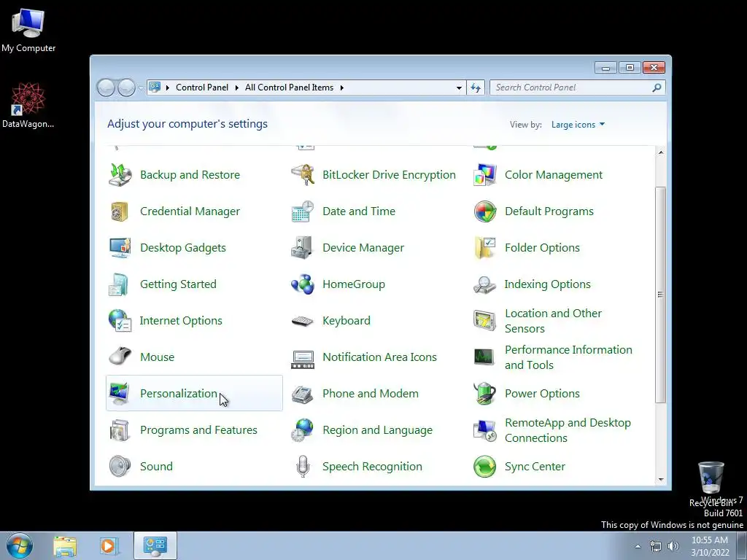Click Control Panel taskbar button
Viewport: 747px width, 560px height.
[155, 545]
